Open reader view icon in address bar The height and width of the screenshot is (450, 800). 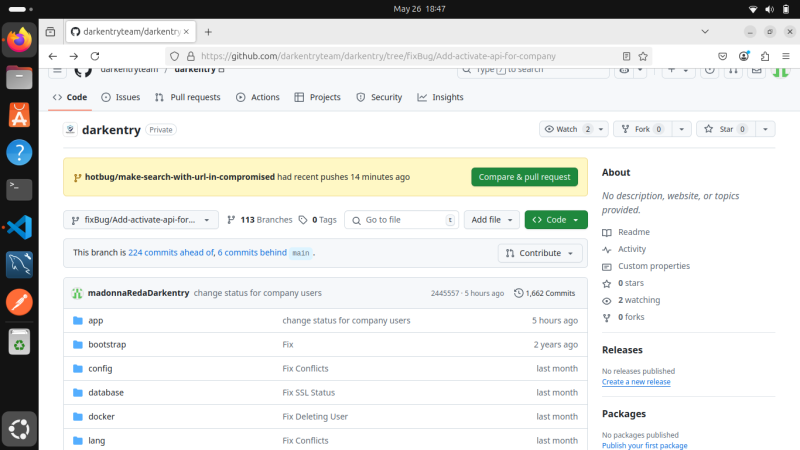pyautogui.click(x=626, y=56)
